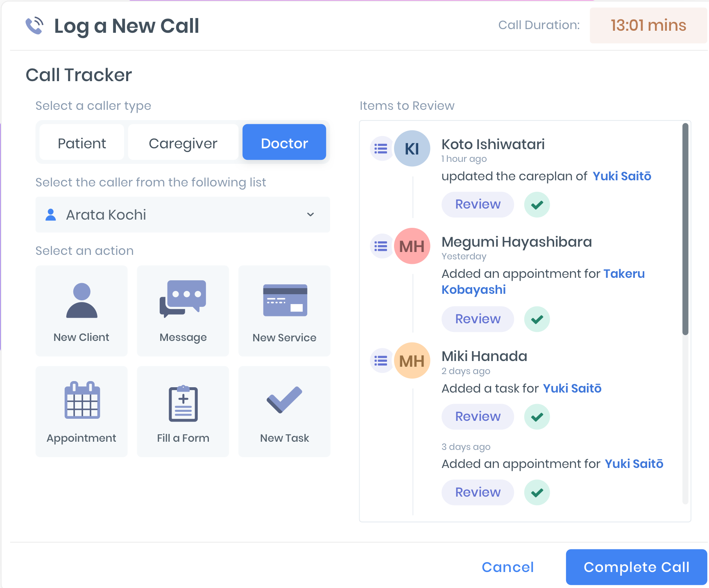This screenshot has width=709, height=588.
Task: Click the Cancel button
Action: (507, 567)
